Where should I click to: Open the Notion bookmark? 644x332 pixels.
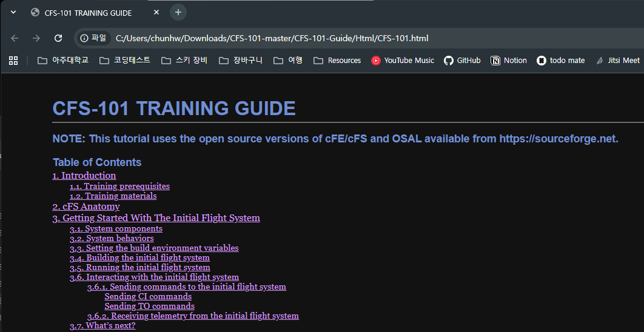(x=508, y=60)
